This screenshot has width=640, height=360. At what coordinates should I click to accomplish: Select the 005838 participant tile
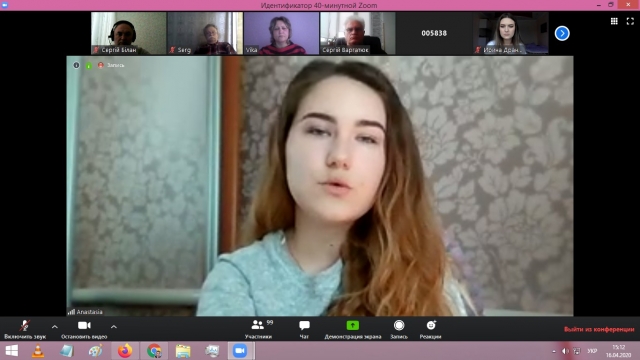tap(434, 33)
